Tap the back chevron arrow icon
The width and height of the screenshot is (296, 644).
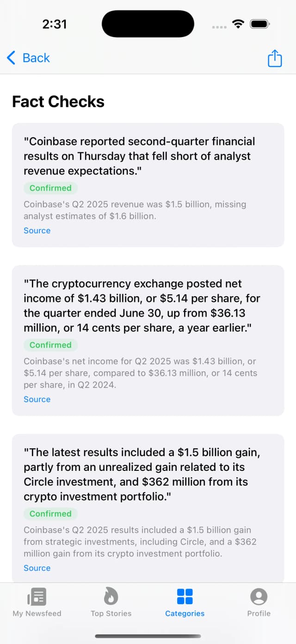click(x=10, y=58)
